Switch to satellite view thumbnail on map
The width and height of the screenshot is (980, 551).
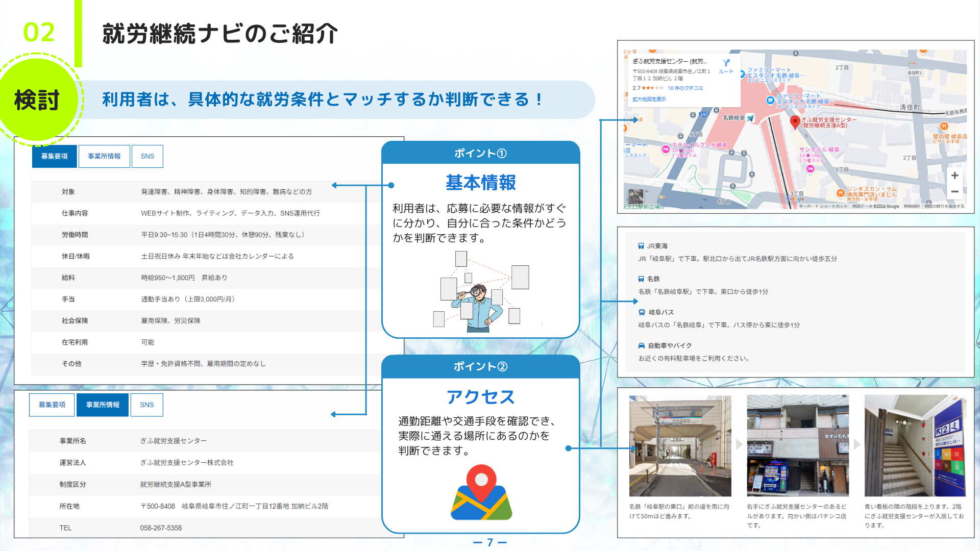pyautogui.click(x=635, y=196)
